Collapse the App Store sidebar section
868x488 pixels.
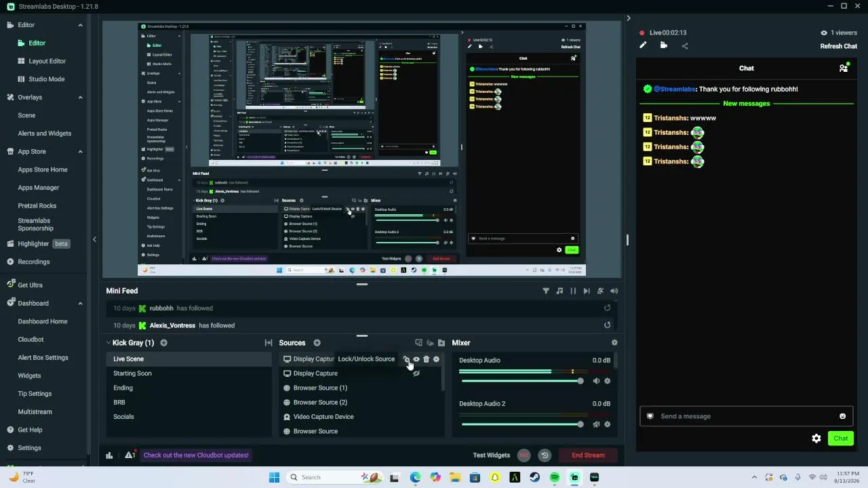coord(80,152)
